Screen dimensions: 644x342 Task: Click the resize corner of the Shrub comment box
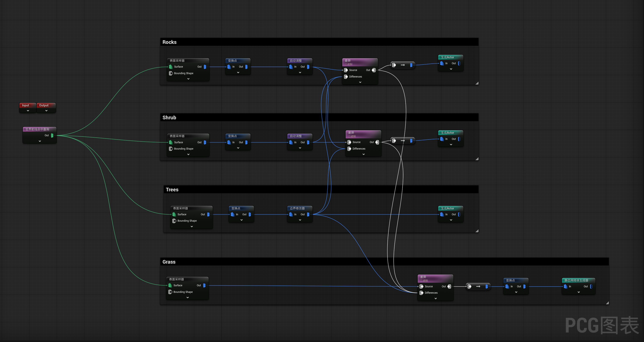(477, 159)
